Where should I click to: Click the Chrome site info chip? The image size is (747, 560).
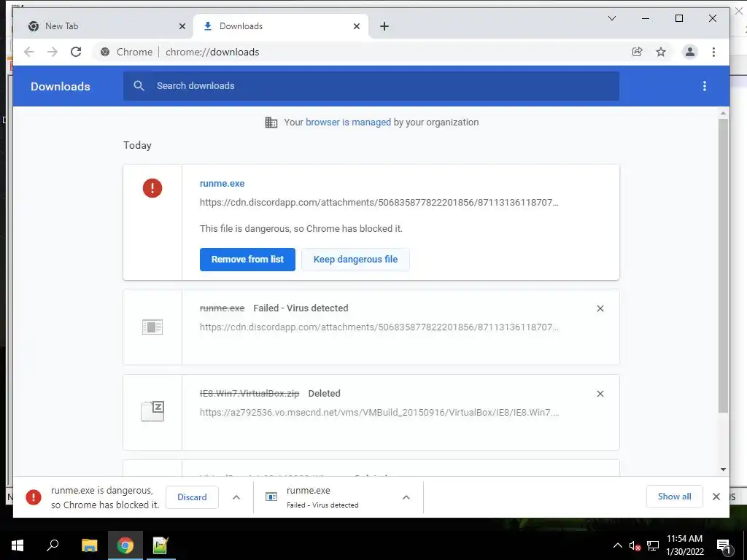pos(127,52)
